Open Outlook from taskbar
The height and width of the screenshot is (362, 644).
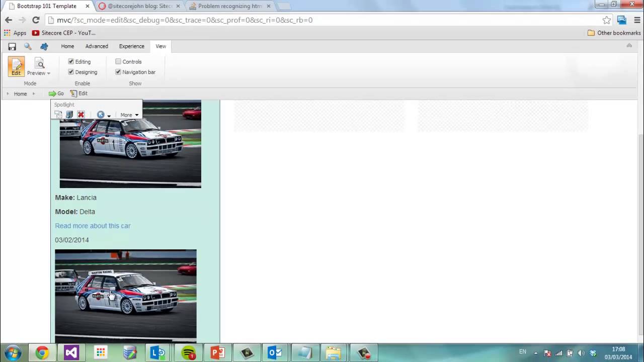pos(275,353)
